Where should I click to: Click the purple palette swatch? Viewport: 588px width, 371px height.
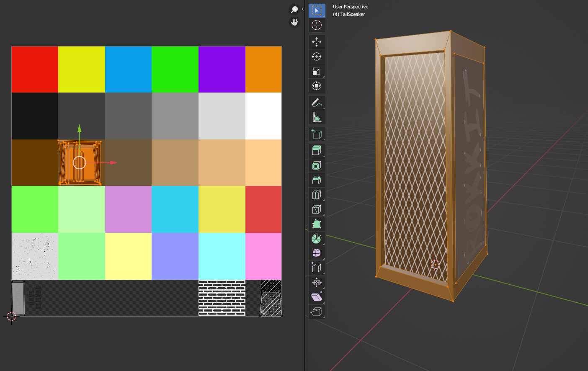(222, 70)
